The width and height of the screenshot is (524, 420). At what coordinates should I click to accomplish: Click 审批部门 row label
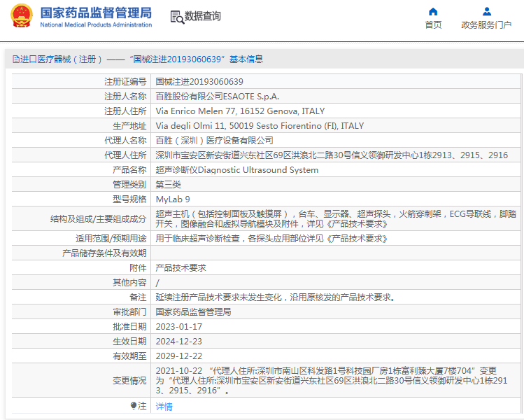[129, 312]
